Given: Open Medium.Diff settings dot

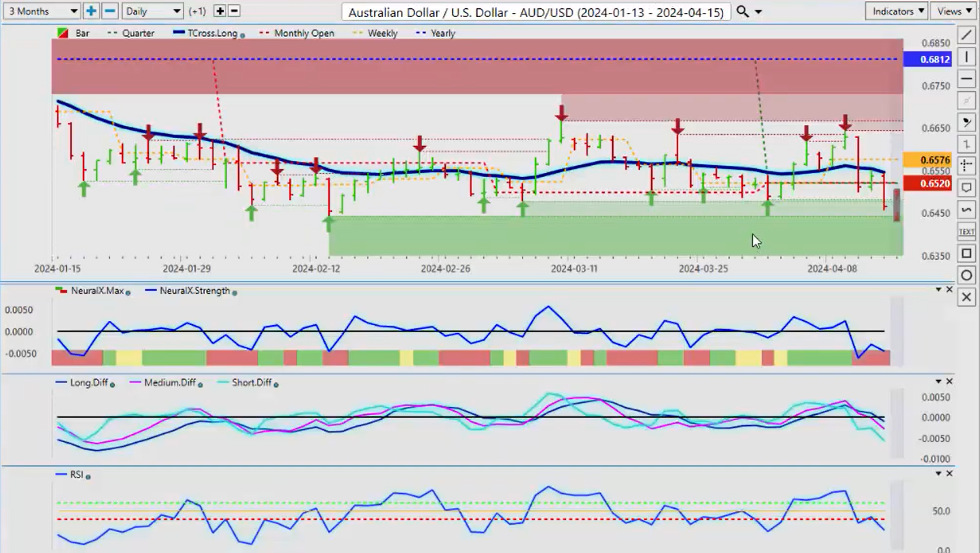Looking at the screenshot, I should tap(201, 384).
